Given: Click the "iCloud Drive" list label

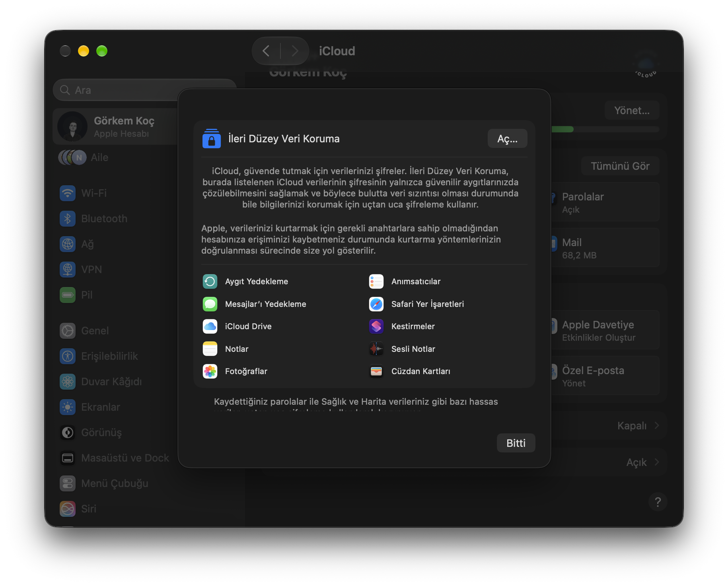Looking at the screenshot, I should [248, 326].
